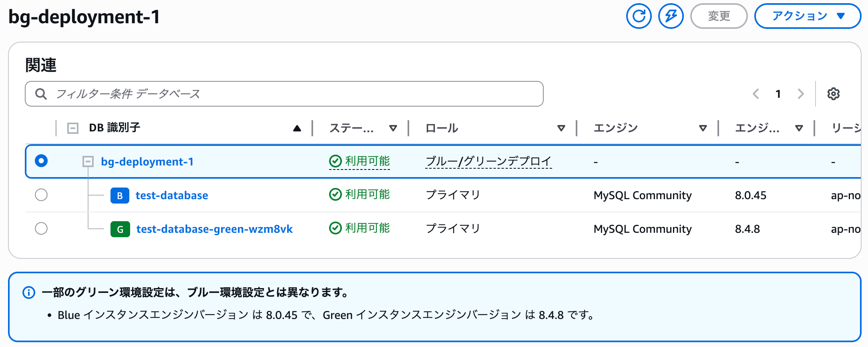
Task: Collapse the bg-deployment-1 tree row
Action: pos(88,161)
